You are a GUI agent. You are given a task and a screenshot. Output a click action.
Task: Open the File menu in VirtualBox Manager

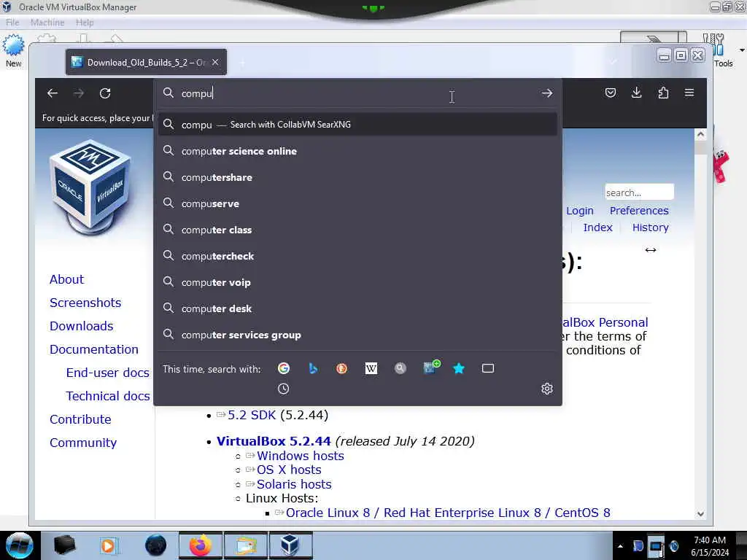pyautogui.click(x=12, y=23)
